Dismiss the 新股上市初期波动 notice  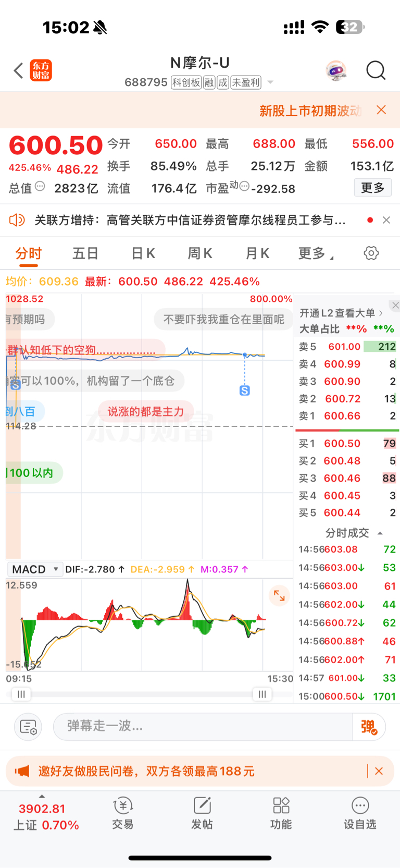click(381, 109)
